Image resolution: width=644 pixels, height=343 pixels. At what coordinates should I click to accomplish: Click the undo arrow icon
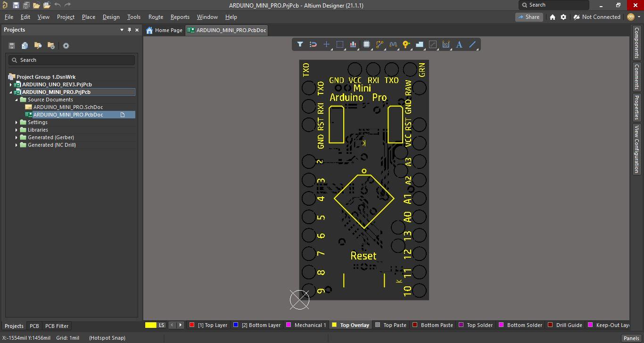(57, 5)
